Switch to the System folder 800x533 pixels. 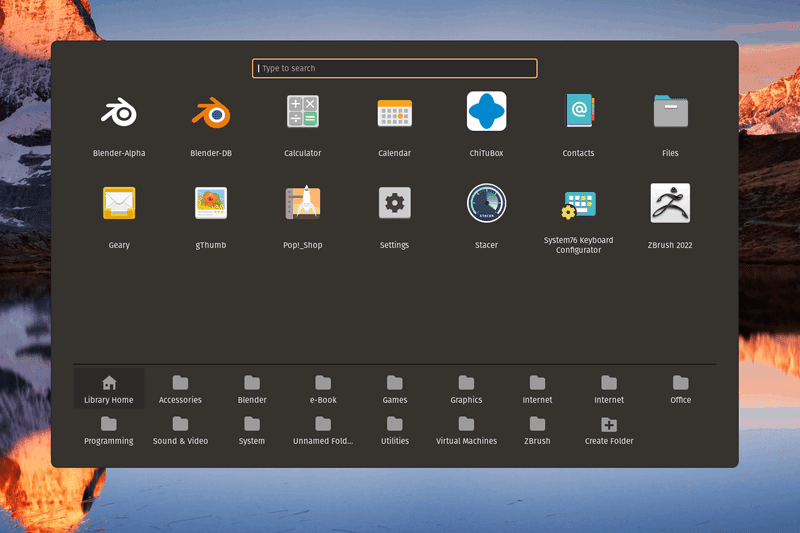(252, 430)
